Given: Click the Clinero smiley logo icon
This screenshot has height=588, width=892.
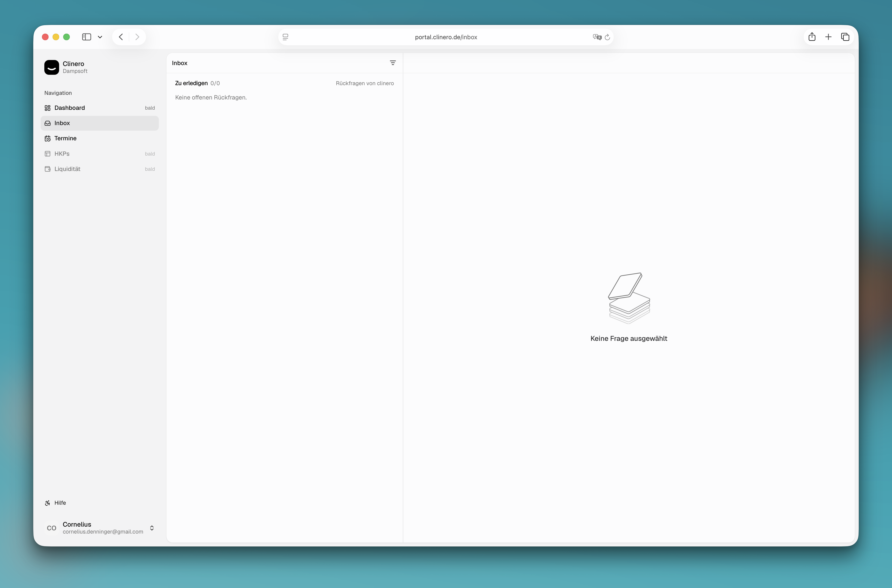Looking at the screenshot, I should pos(51,67).
